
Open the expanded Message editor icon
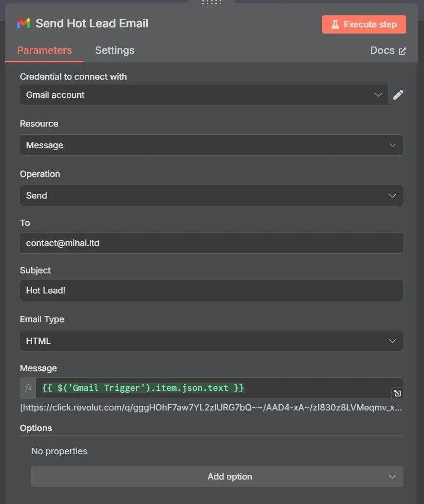tap(397, 393)
